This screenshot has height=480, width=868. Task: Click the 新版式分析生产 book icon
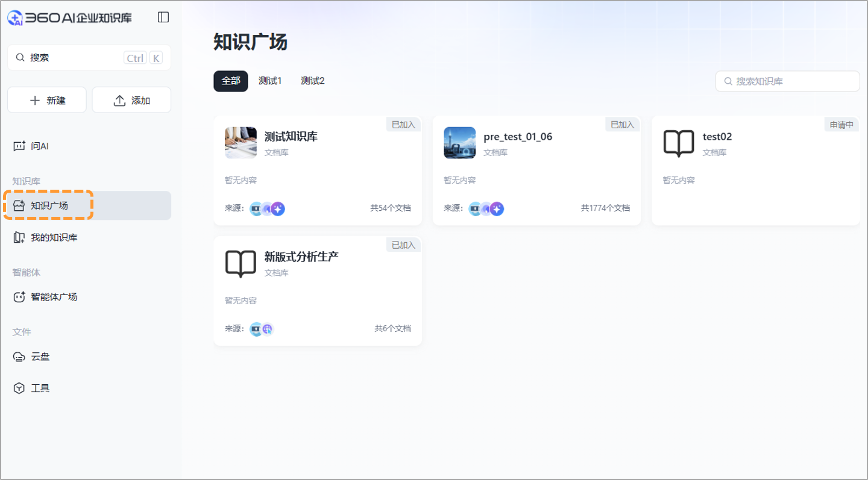click(x=241, y=263)
